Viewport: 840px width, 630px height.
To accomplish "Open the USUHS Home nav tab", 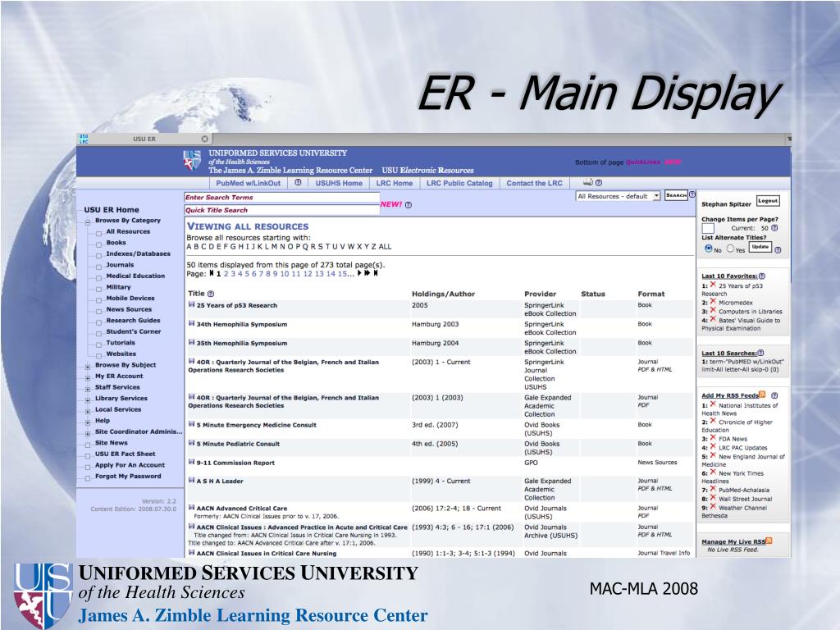I will point(339,183).
